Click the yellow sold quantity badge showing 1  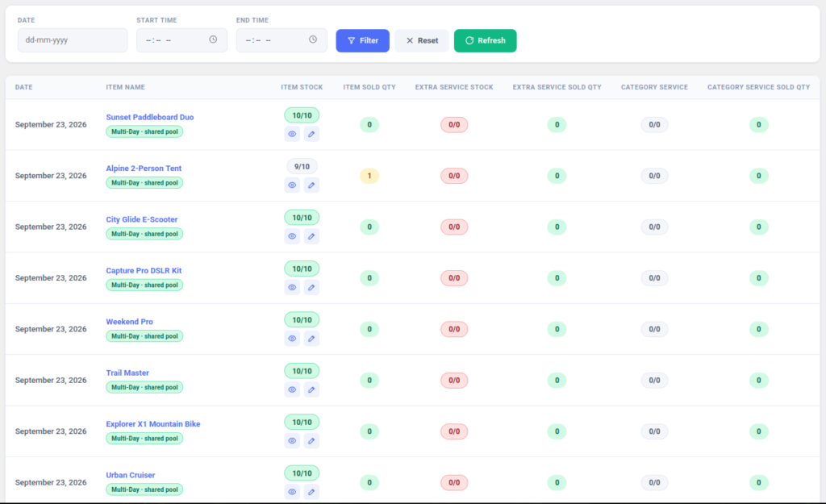[369, 176]
